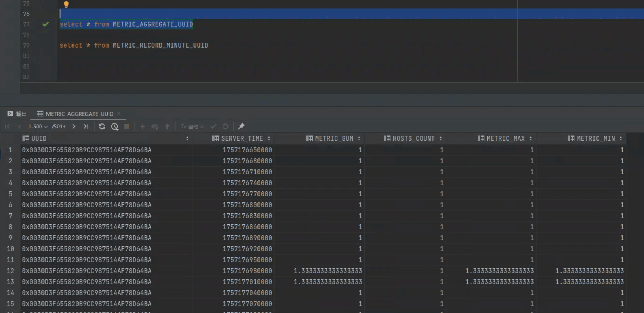Image resolution: width=644 pixels, height=313 pixels.
Task: Click the SERVER_TIME cell 1757176800000
Action: pyautogui.click(x=234, y=205)
